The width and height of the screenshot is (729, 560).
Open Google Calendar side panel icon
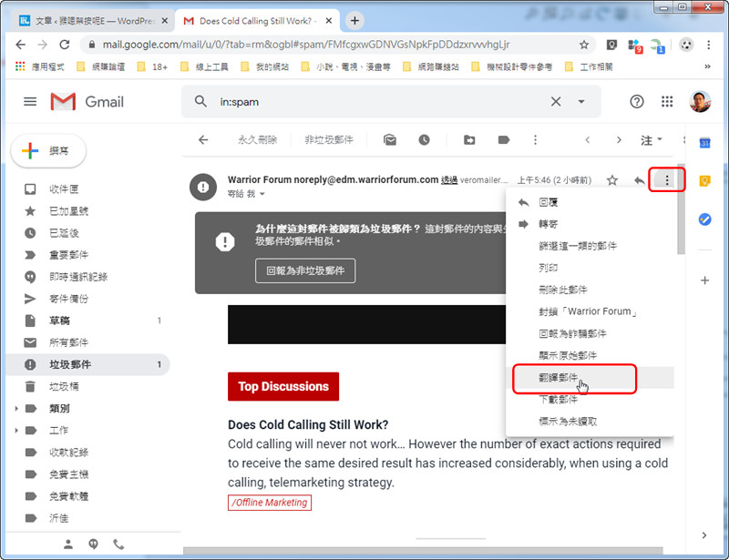pyautogui.click(x=704, y=143)
